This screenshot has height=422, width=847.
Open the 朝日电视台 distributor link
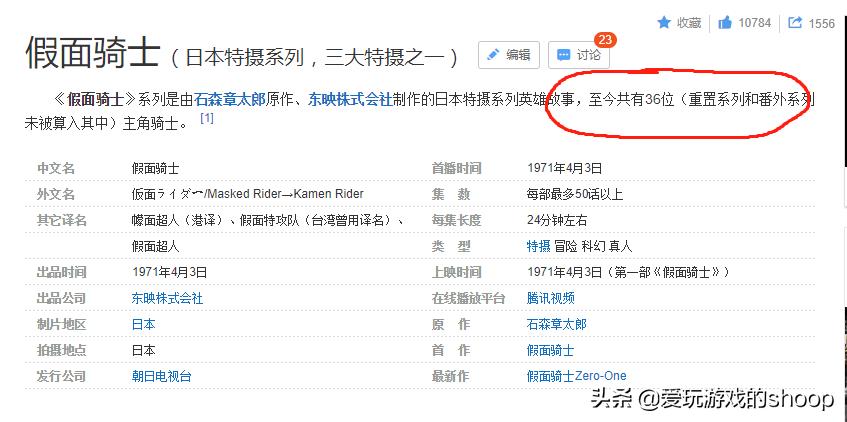click(161, 376)
